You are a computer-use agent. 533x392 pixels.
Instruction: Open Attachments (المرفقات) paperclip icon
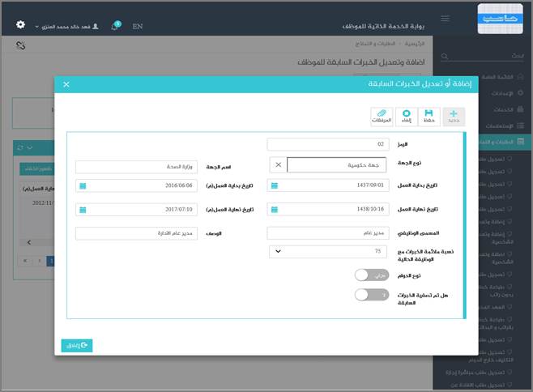(x=382, y=116)
